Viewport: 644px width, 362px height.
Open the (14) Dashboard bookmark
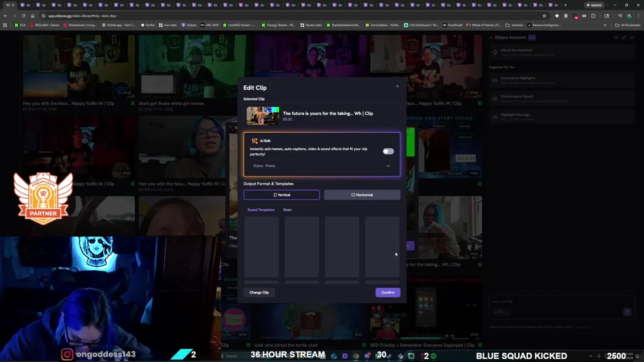422,25
